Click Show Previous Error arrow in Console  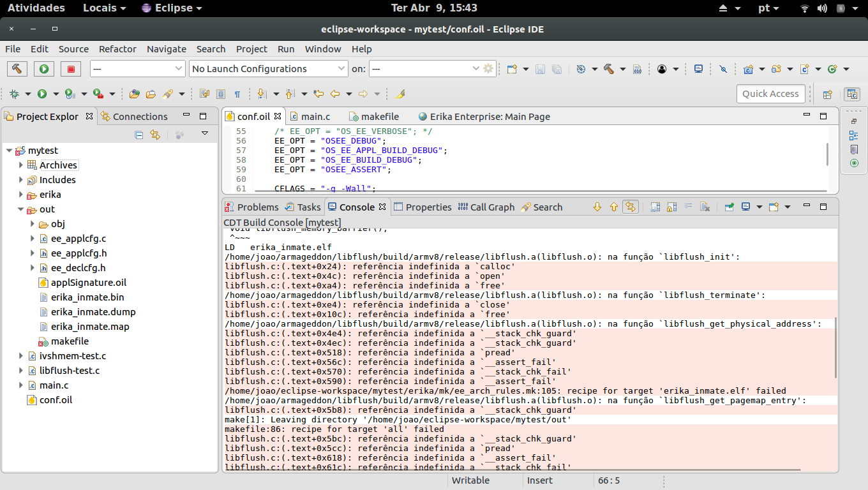coord(614,207)
